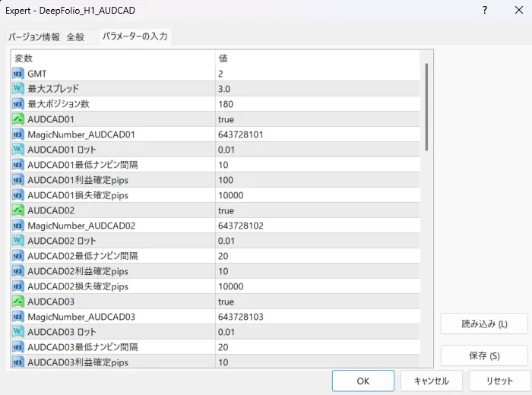The image size is (532, 395).
Task: Open the 全般 tab
Action: 76,37
